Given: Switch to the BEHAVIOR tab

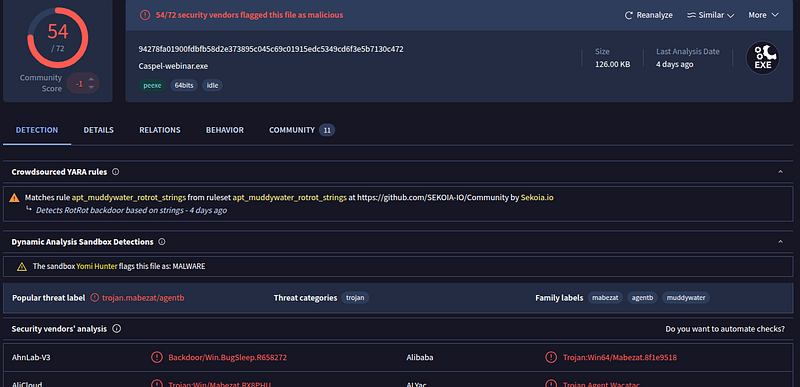Looking at the screenshot, I should coord(224,130).
